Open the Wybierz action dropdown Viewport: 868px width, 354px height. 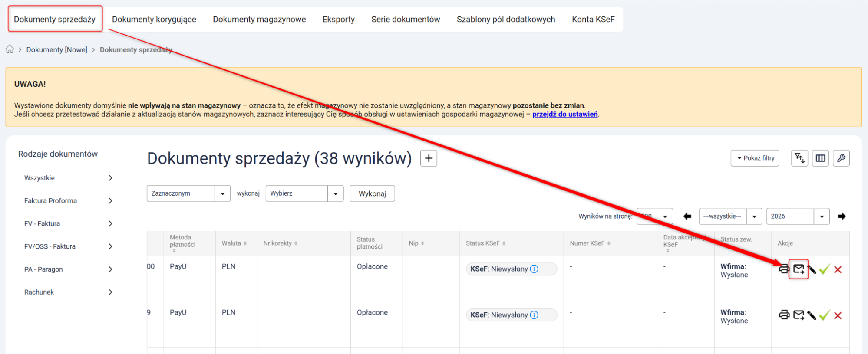(x=304, y=193)
